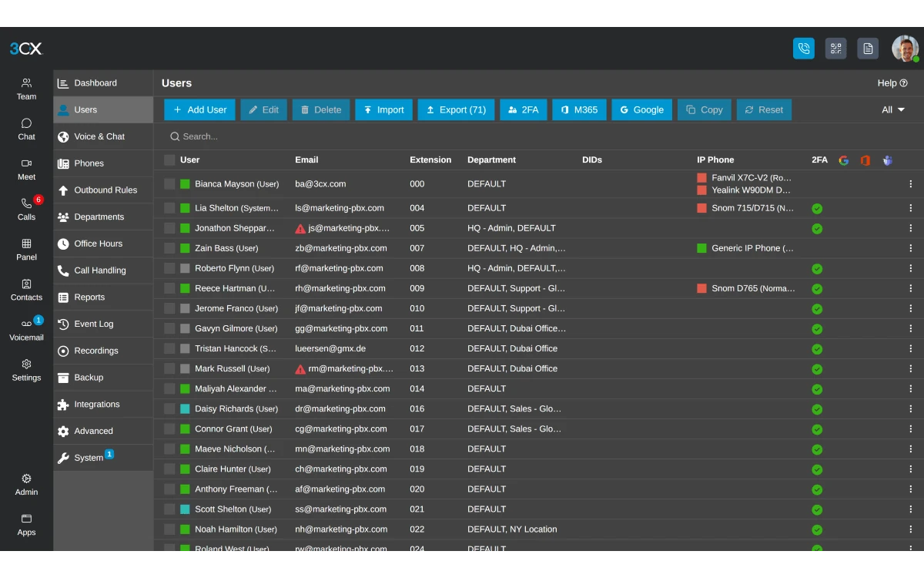Check the box for Jerome Franco
Viewport: 924px width, 578px height.
[x=169, y=308]
